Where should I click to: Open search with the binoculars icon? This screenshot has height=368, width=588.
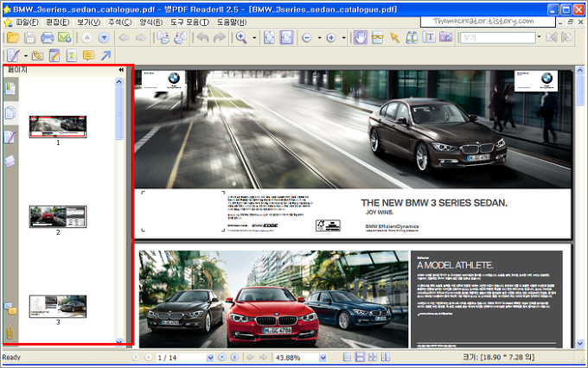coord(412,37)
